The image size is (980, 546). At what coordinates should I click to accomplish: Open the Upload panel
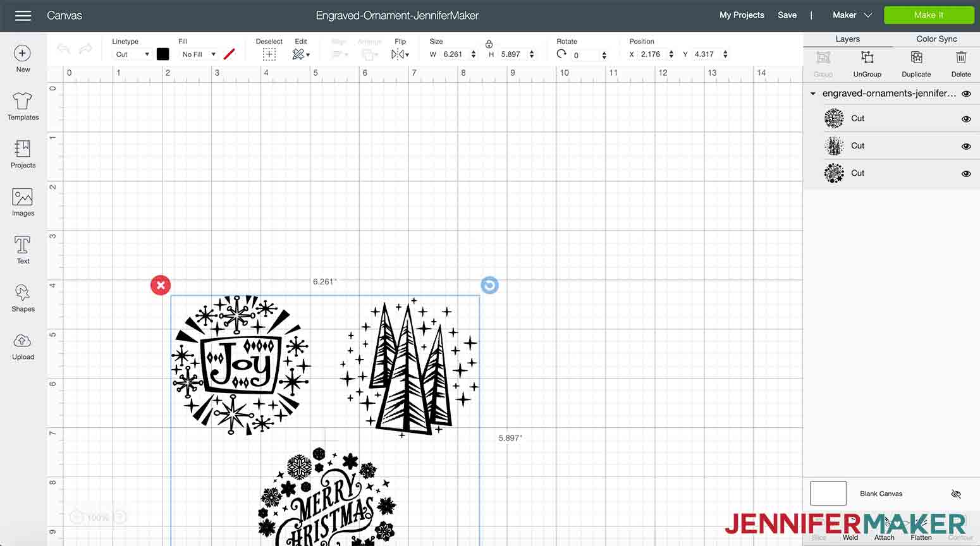[x=23, y=346]
